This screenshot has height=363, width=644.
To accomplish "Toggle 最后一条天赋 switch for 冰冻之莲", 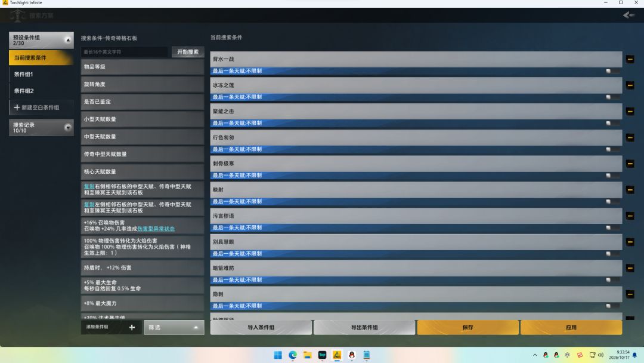I will pyautogui.click(x=613, y=97).
